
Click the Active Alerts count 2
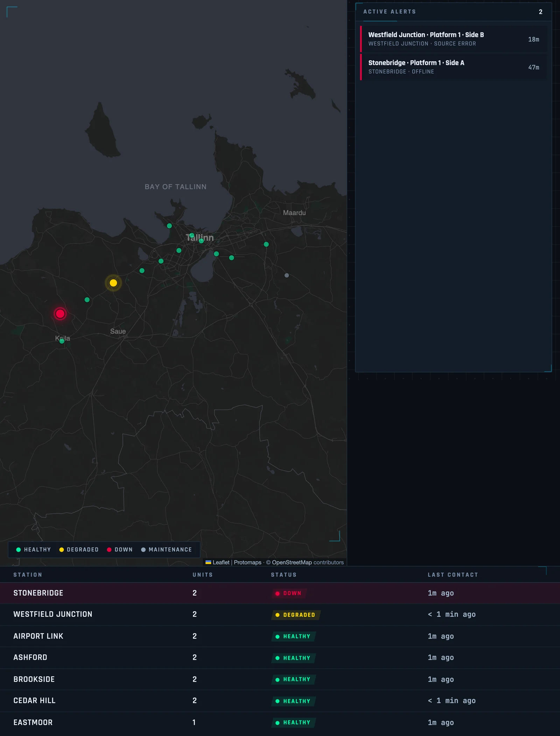point(541,12)
